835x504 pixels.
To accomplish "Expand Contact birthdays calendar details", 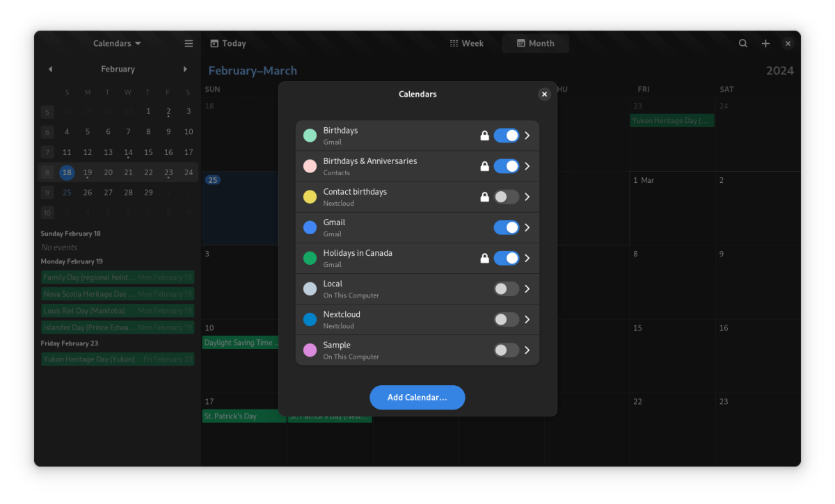I will [527, 197].
